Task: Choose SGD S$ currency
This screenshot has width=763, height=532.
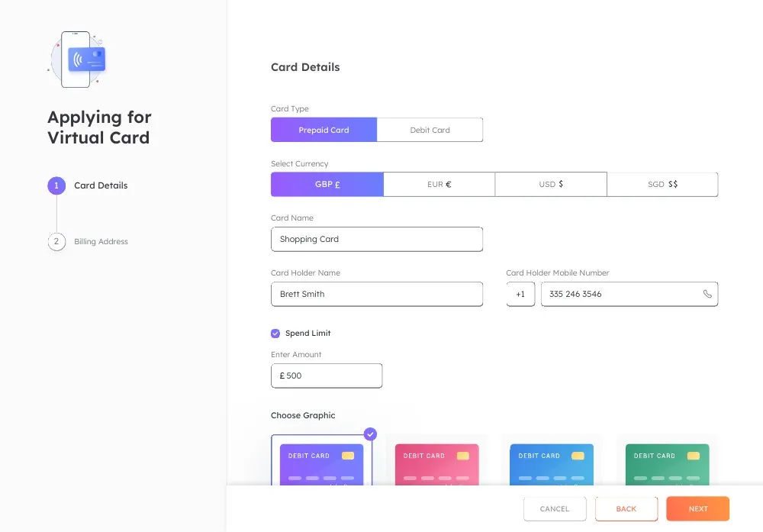Action: pos(662,185)
